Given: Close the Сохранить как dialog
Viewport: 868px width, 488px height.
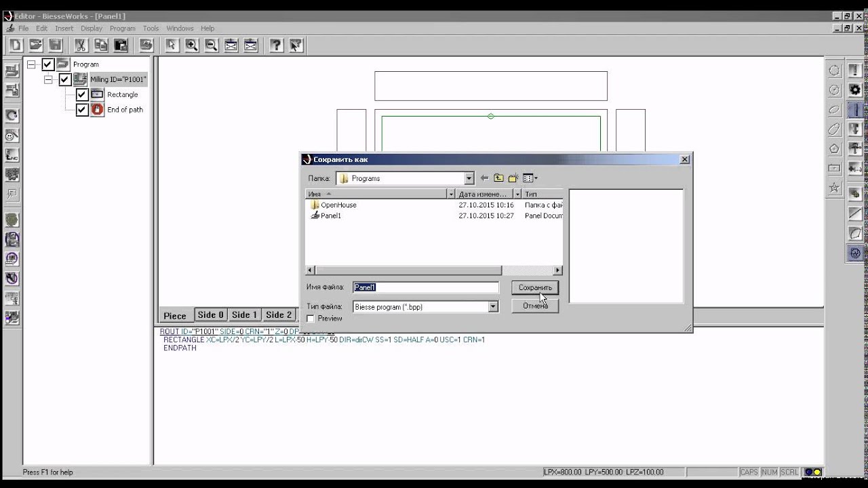Looking at the screenshot, I should point(684,159).
